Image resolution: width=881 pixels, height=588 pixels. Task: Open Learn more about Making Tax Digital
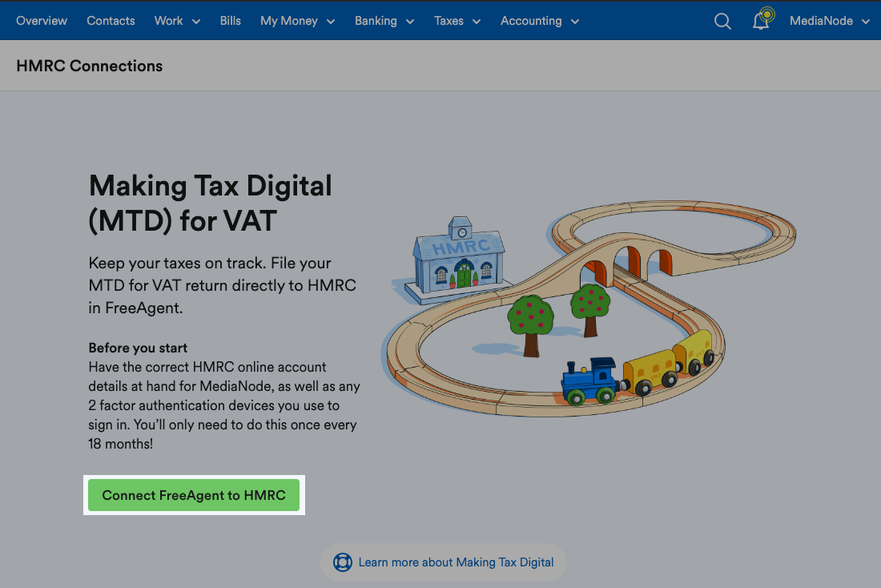455,562
